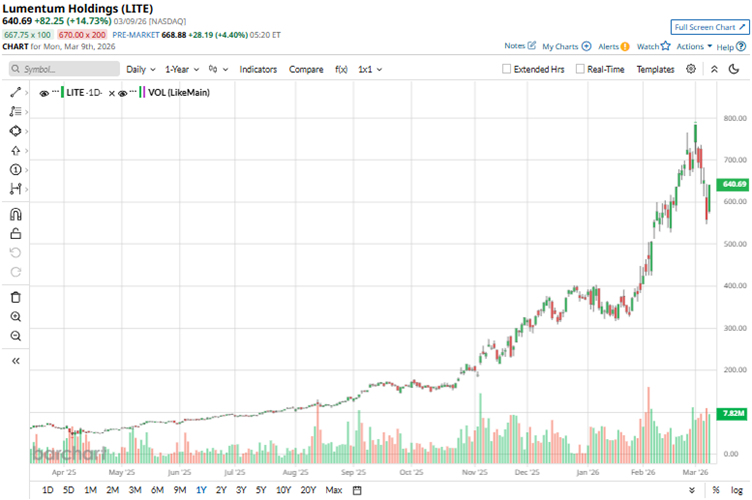The width and height of the screenshot is (752, 500).
Task: Open chart settings gear icon
Action: tap(691, 69)
